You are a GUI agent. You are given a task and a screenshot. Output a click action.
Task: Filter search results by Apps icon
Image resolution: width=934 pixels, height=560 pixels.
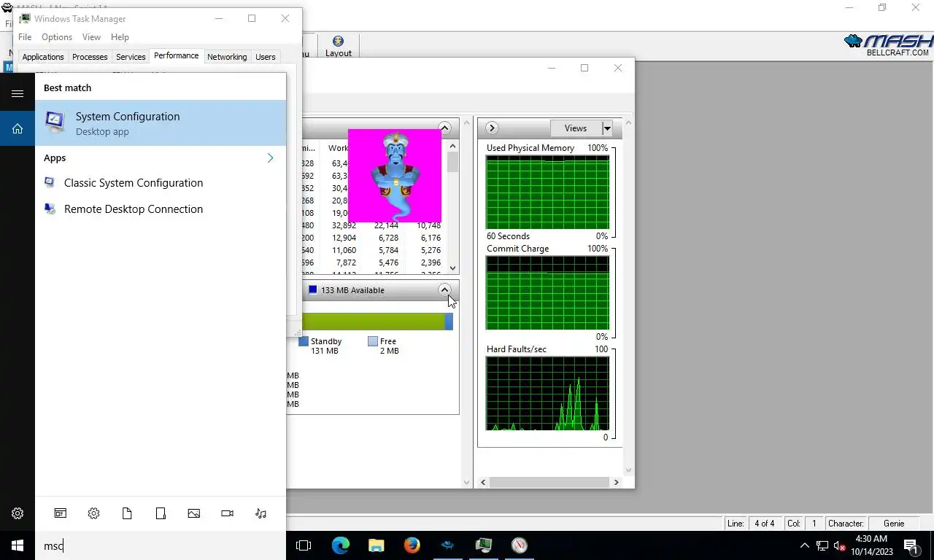[x=61, y=513]
